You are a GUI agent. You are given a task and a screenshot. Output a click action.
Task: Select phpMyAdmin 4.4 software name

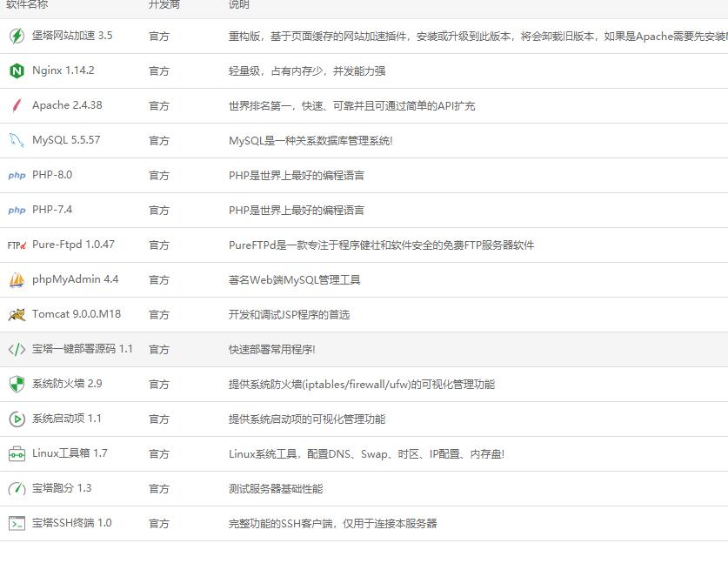pyautogui.click(x=75, y=279)
